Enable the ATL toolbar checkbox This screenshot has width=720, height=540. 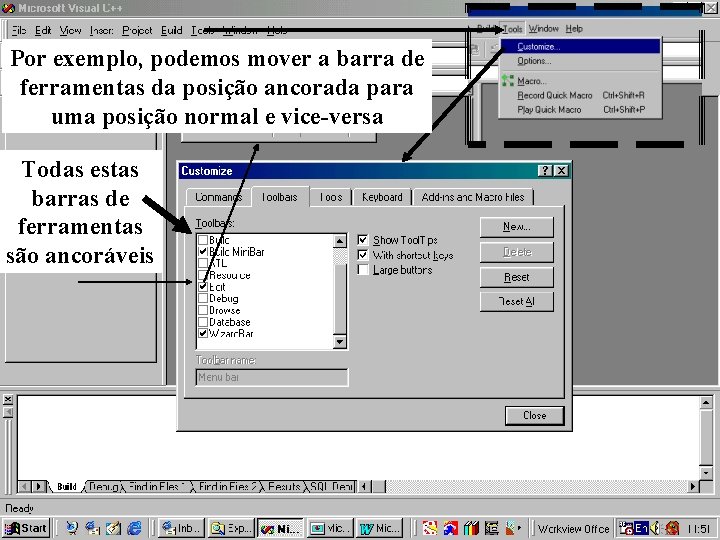tap(203, 263)
